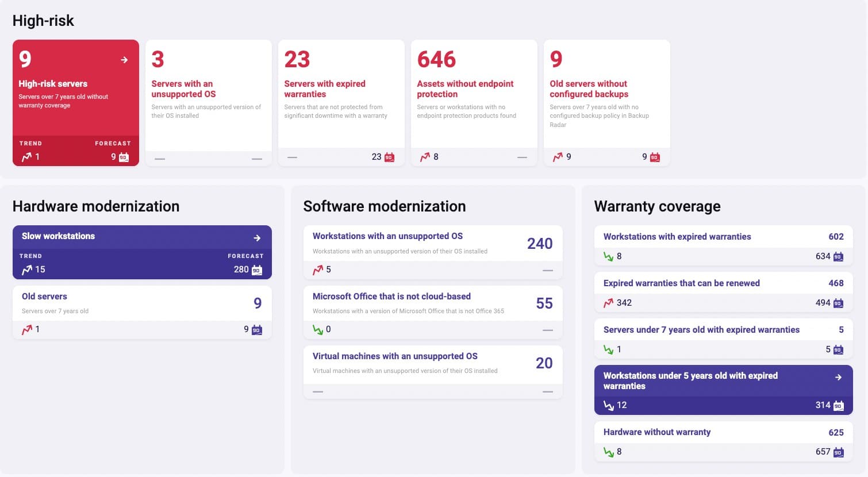Click the arrow on High-risk servers card

pos(124,60)
